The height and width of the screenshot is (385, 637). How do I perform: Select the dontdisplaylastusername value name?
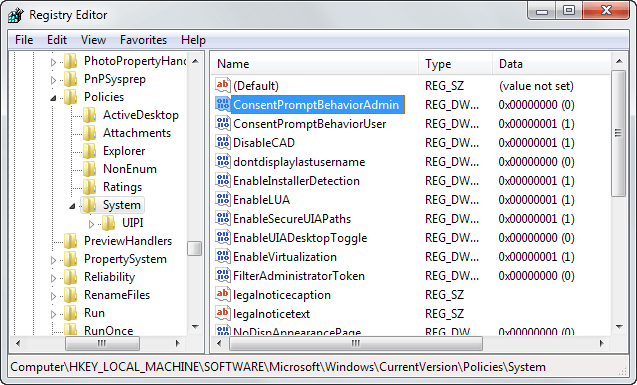click(x=299, y=162)
